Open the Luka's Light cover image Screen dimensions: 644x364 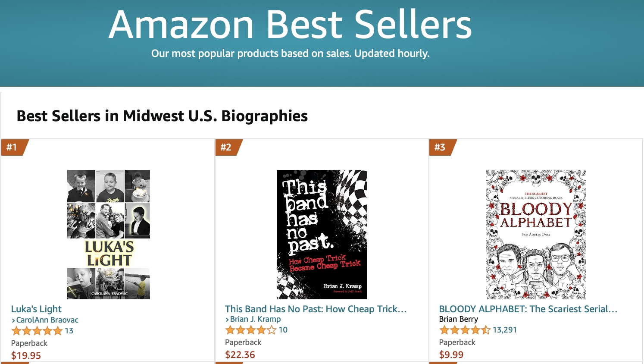pyautogui.click(x=109, y=234)
